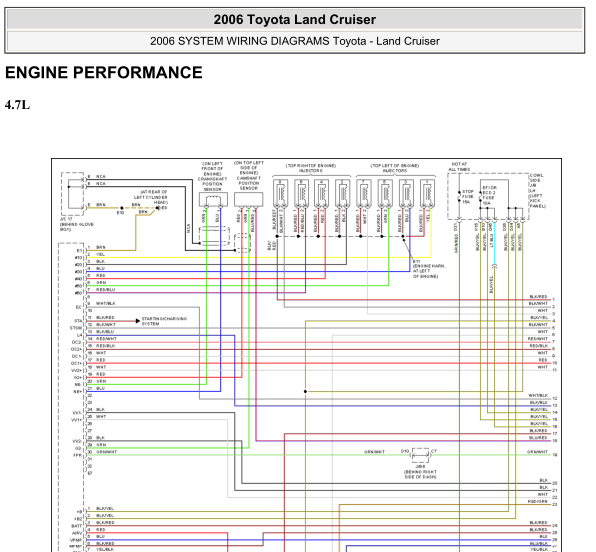
Task: Click the 'ENGINE PERFORMANCE' heading
Action: click(103, 73)
